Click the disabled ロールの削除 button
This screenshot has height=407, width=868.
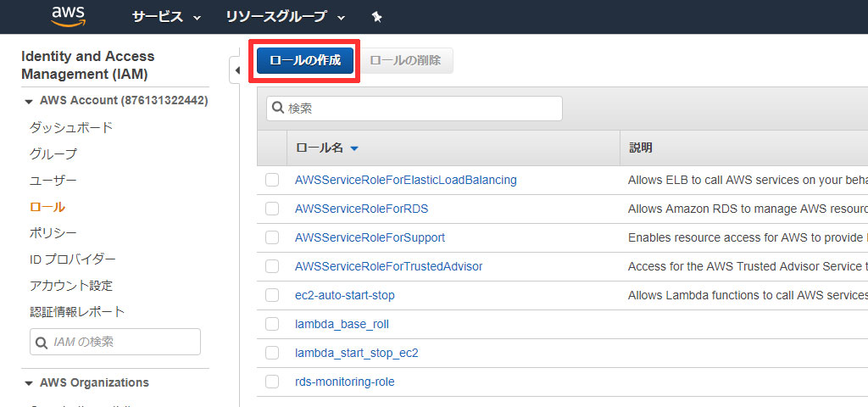tap(406, 61)
